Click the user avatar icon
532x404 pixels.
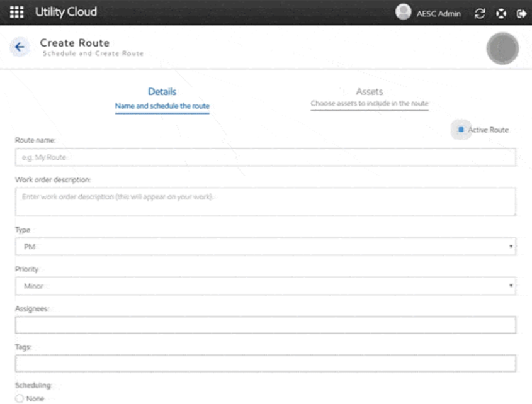pos(403,13)
